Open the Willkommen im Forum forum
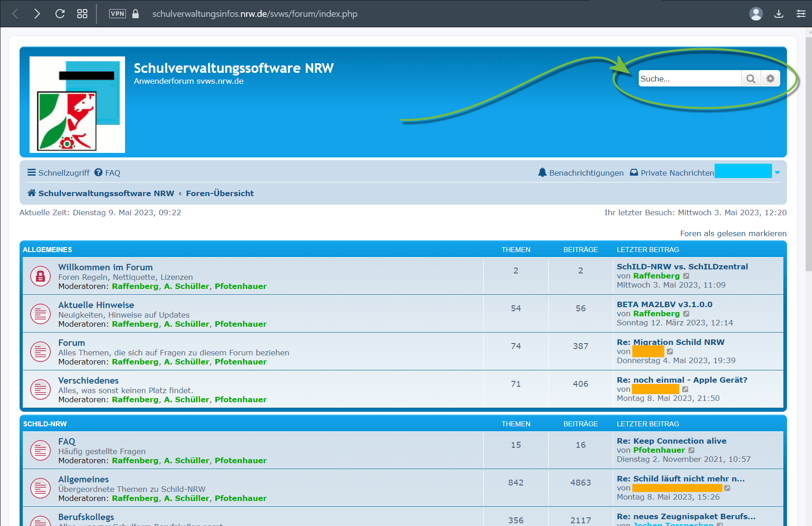The height and width of the screenshot is (526, 812). coord(105,268)
